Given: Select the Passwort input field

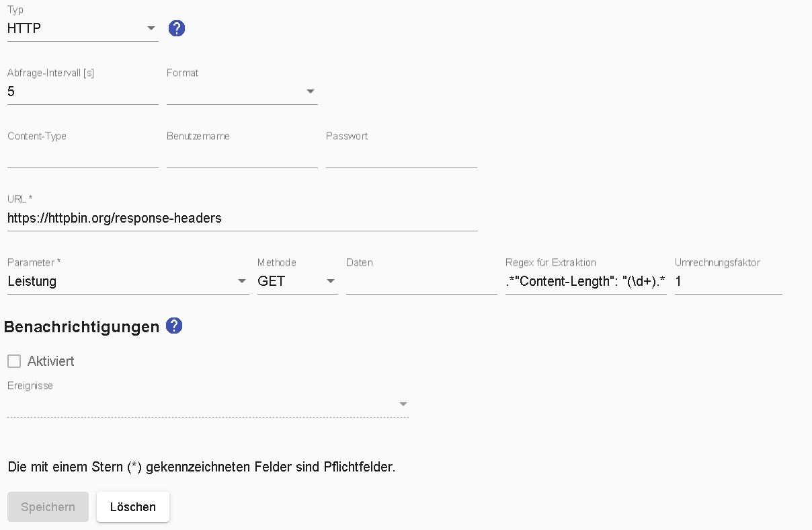Looking at the screenshot, I should [401, 155].
